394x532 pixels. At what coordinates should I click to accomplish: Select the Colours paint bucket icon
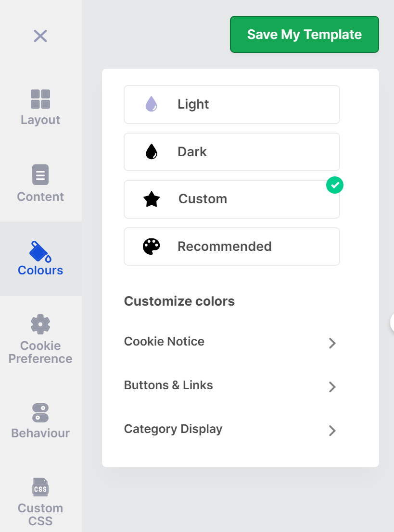(x=40, y=251)
